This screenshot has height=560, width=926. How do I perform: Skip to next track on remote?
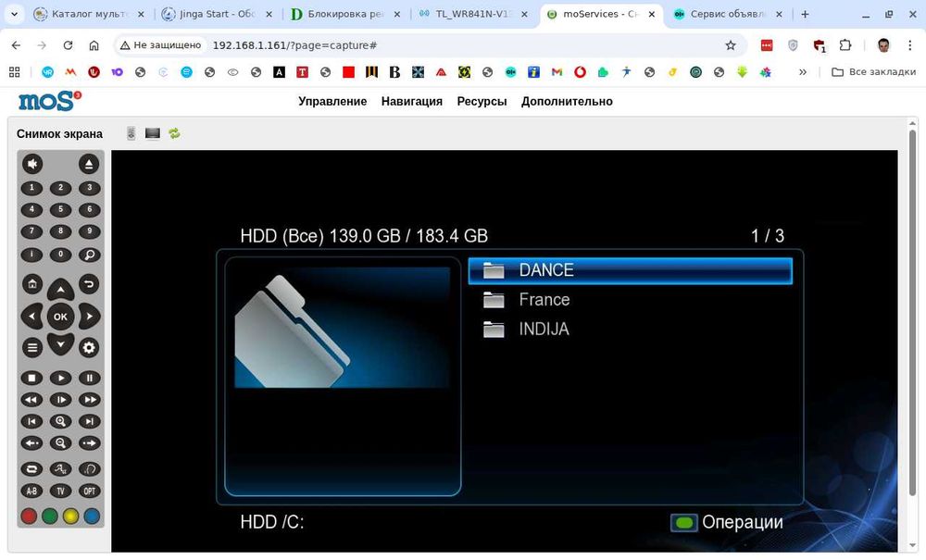(x=89, y=421)
